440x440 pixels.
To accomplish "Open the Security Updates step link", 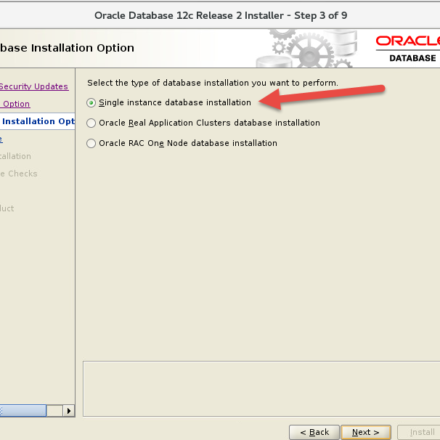I will click(34, 86).
